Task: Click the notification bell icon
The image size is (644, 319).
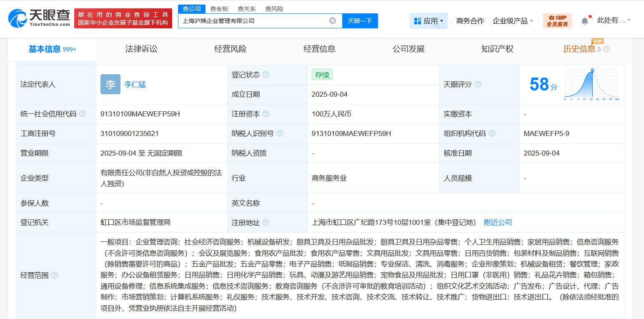Action: click(584, 20)
